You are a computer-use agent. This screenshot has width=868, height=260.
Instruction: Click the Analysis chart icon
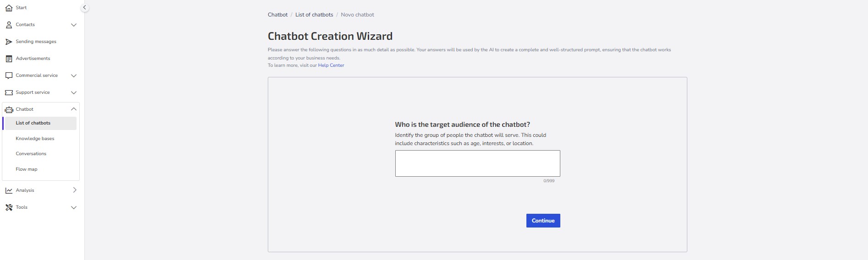9,190
